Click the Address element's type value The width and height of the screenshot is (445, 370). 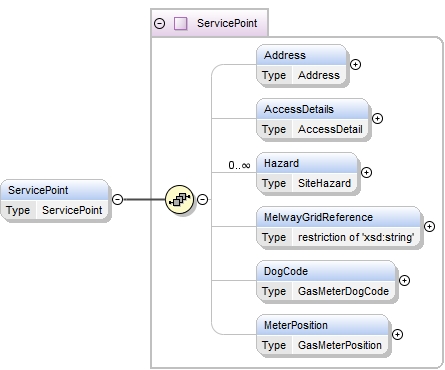[x=319, y=75]
